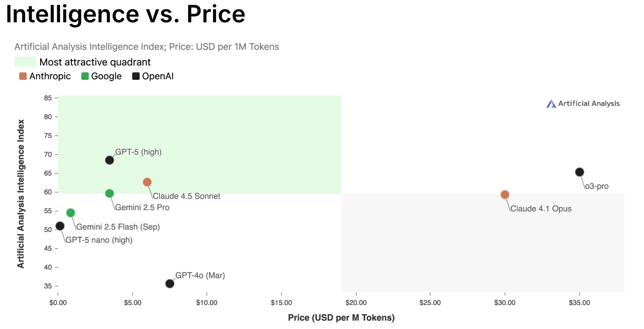This screenshot has width=644, height=329.
Task: Click the Claude 4.5 Sonnet label text
Action: tap(186, 196)
